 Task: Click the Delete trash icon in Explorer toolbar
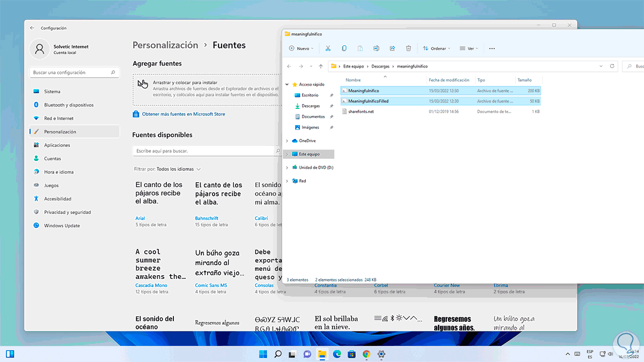(408, 48)
